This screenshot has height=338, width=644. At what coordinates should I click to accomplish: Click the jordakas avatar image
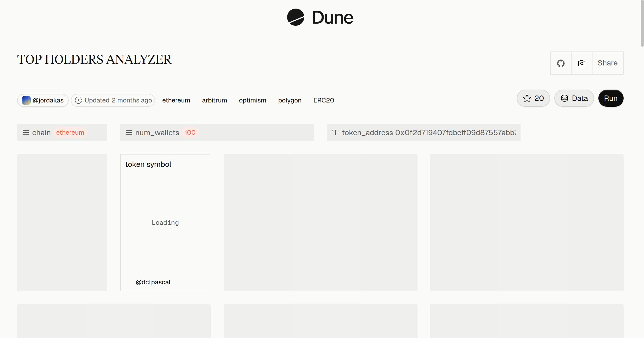click(x=26, y=100)
